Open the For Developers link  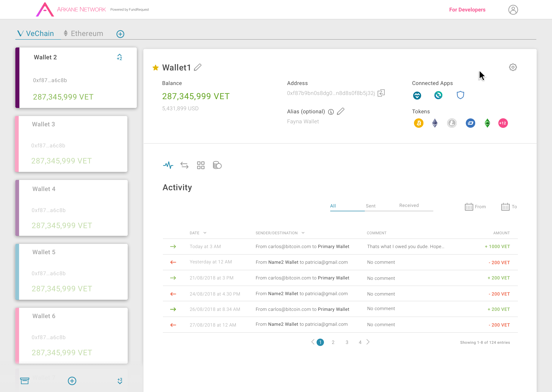[467, 10]
